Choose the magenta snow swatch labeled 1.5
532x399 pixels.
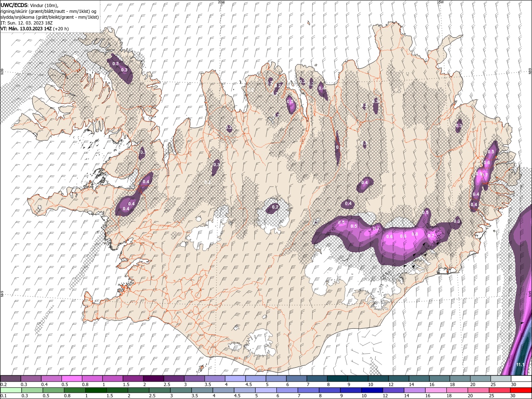click(x=133, y=379)
